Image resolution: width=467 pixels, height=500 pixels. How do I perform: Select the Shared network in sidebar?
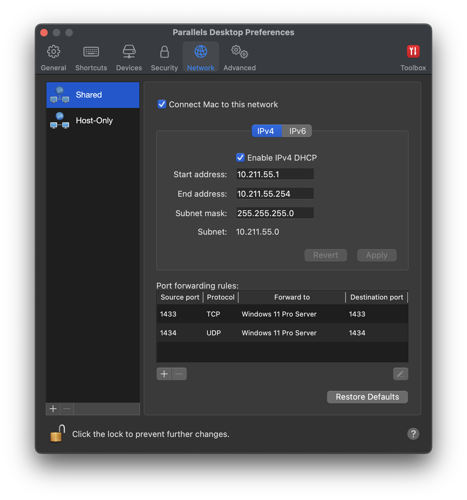coord(93,95)
